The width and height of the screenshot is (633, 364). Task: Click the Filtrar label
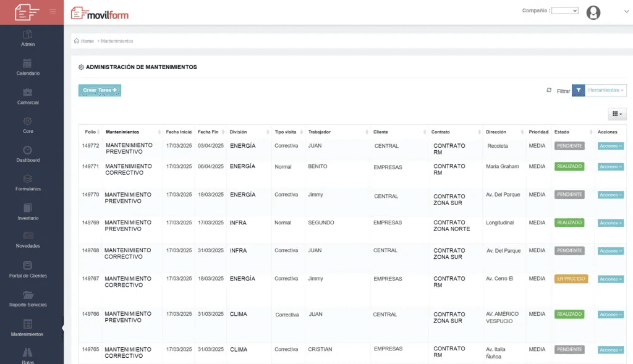[563, 91]
